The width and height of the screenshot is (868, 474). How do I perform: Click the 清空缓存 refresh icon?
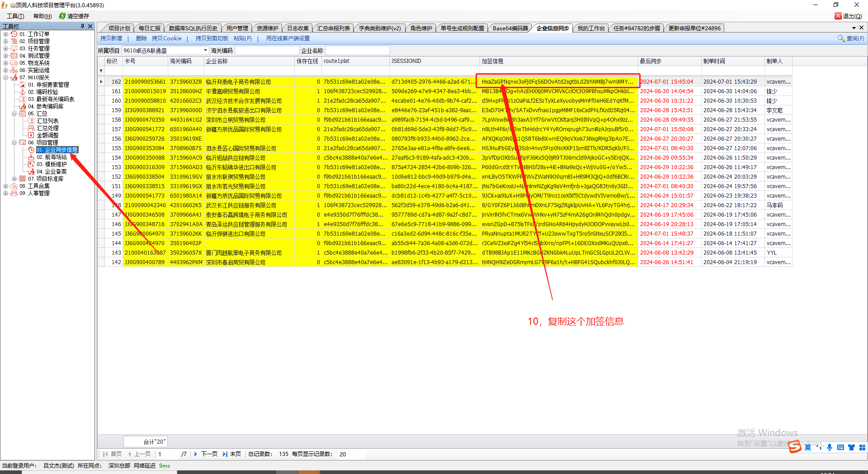pyautogui.click(x=62, y=16)
